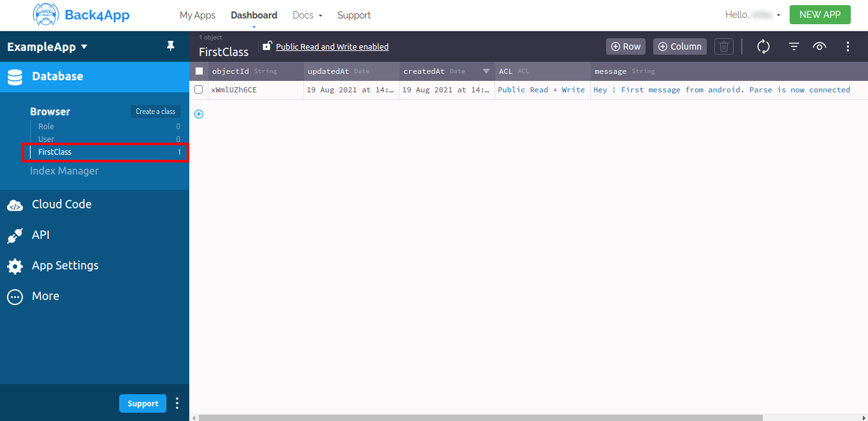Click the trash delete icon
Screen dimensions: 868x421
[723, 46]
